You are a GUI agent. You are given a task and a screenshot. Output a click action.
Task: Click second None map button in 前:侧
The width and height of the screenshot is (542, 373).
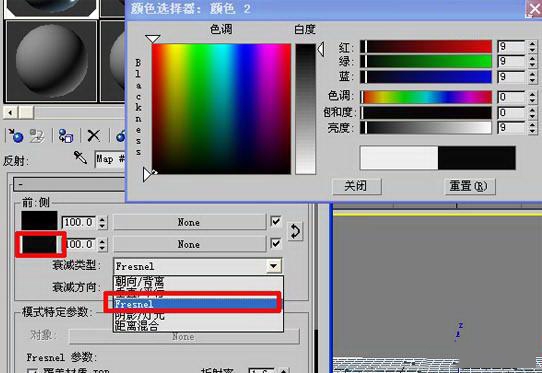point(189,244)
